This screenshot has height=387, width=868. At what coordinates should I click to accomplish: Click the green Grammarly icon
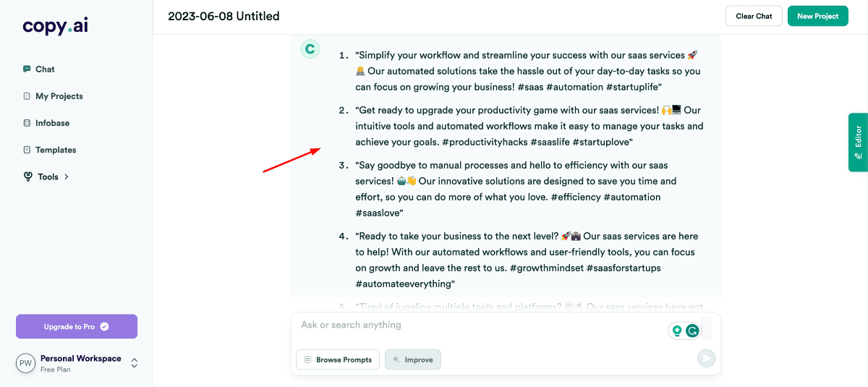point(692,331)
